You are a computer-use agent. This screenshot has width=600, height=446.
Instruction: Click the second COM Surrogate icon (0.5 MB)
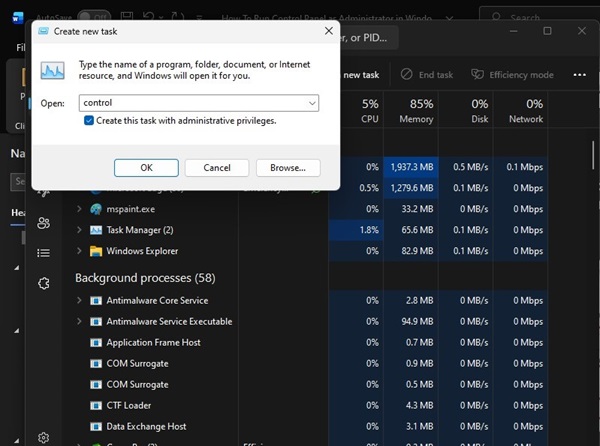pyautogui.click(x=96, y=384)
